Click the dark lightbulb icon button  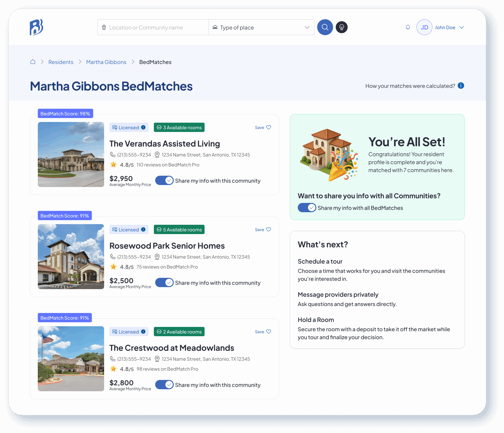click(342, 27)
